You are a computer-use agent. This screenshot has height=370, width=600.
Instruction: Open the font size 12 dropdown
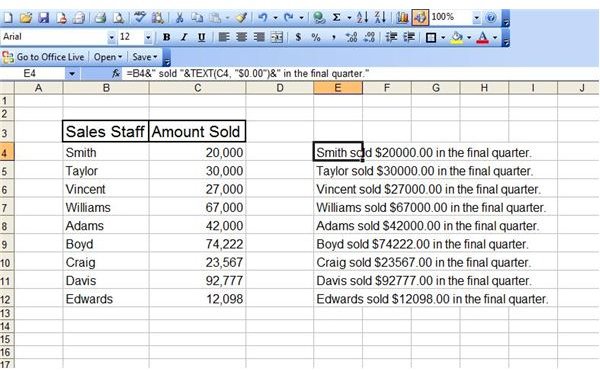pos(148,37)
